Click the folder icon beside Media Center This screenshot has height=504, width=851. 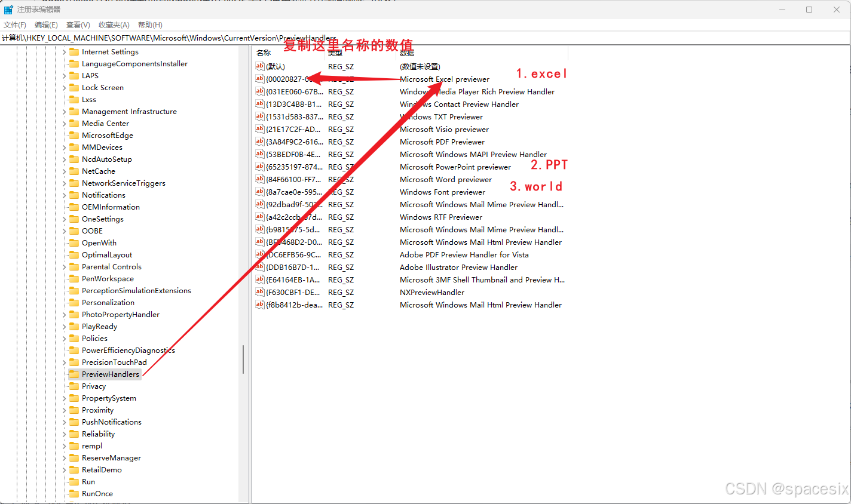74,124
